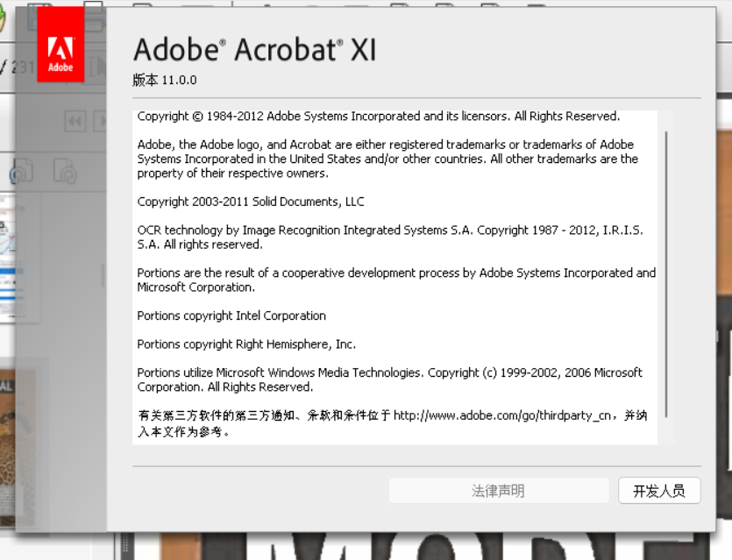Click 'Portions copyright Right Hemisphere, Inc.'
The image size is (732, 560).
[246, 344]
